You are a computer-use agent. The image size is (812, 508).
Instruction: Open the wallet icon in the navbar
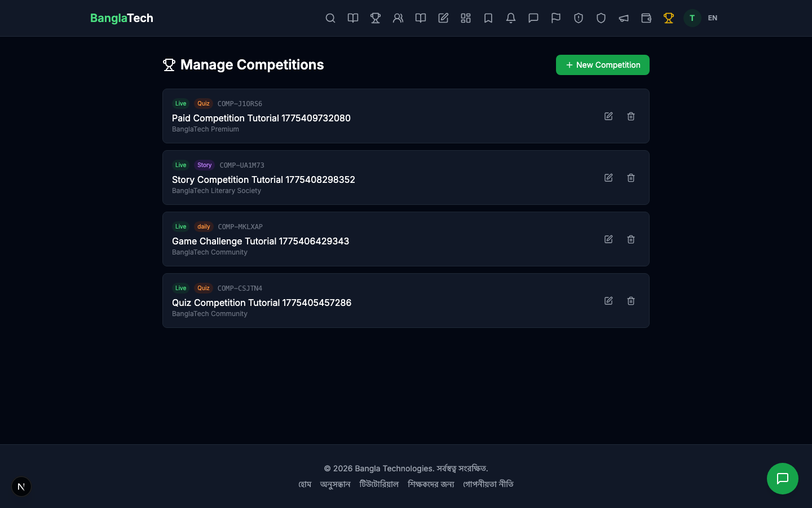coord(646,18)
